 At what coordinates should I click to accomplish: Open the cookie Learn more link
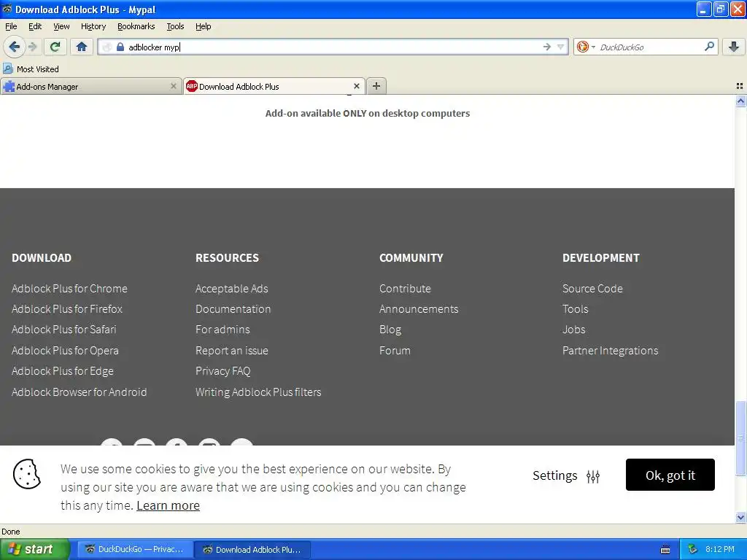click(169, 505)
